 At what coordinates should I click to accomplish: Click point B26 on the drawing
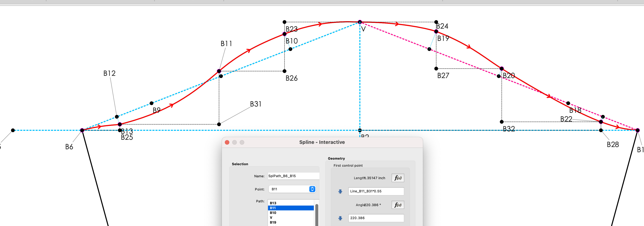pos(284,71)
